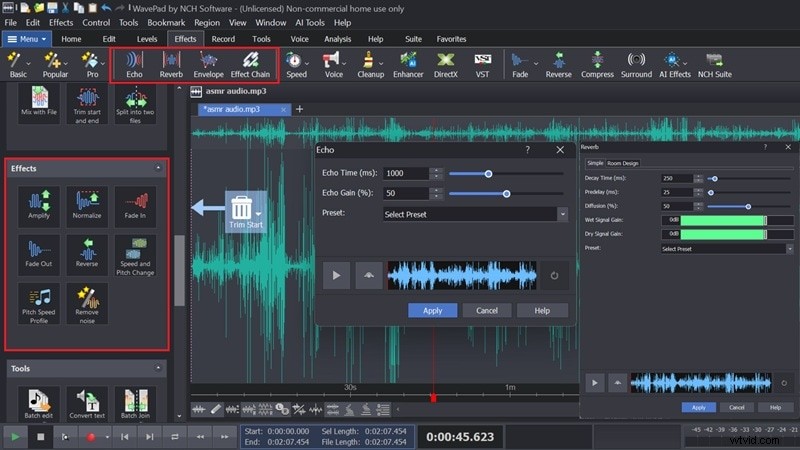Screen dimensions: 800x450
Task: Open the AI Tools menu
Action: [x=310, y=22]
